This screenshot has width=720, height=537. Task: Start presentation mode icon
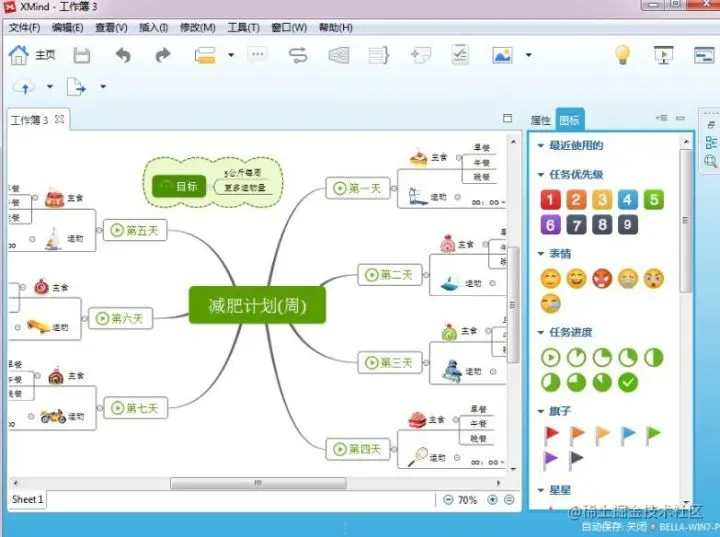(x=663, y=55)
